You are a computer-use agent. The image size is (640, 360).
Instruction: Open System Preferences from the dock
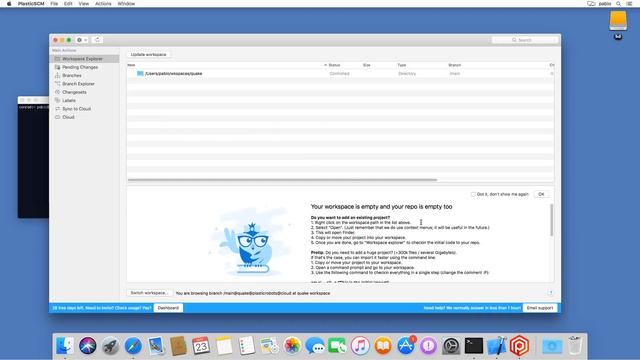(x=451, y=346)
